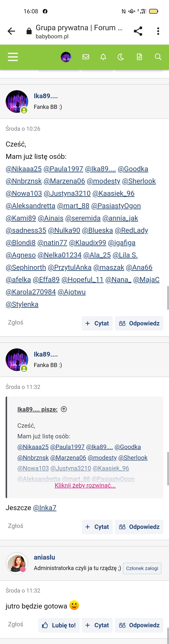Open the hamburger menu in green header

click(13, 57)
